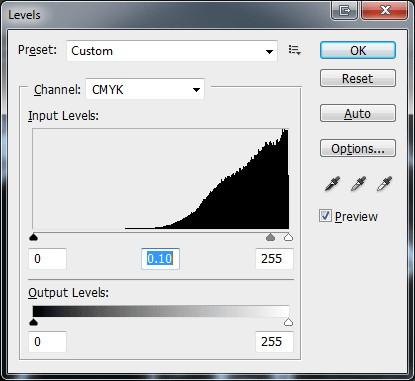Click the "Preset:" label

[37, 50]
